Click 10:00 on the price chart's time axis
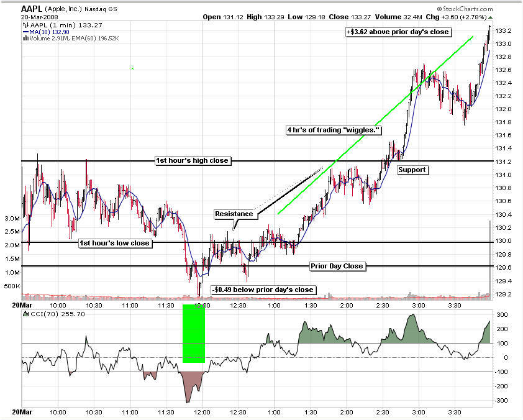 click(58, 305)
